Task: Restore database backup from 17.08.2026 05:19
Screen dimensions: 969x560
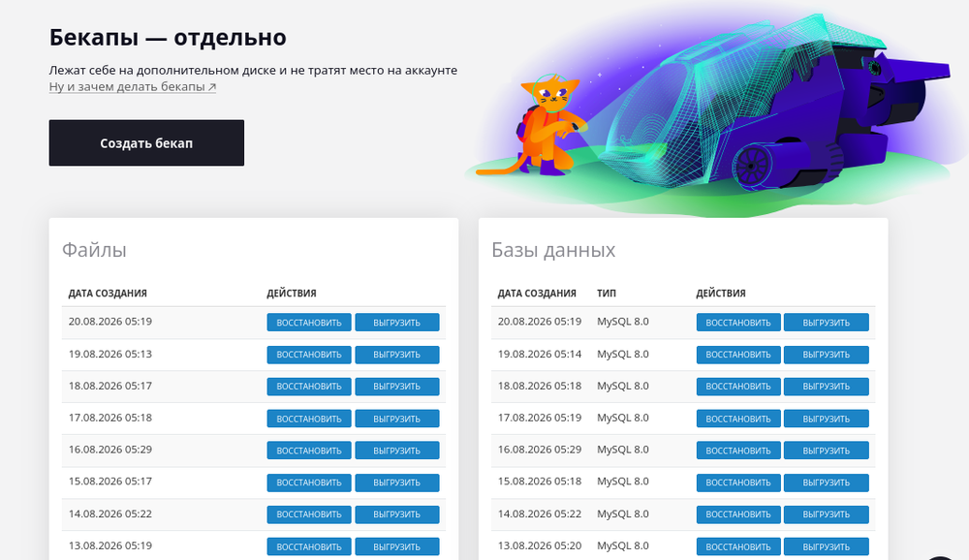Action: 738,419
